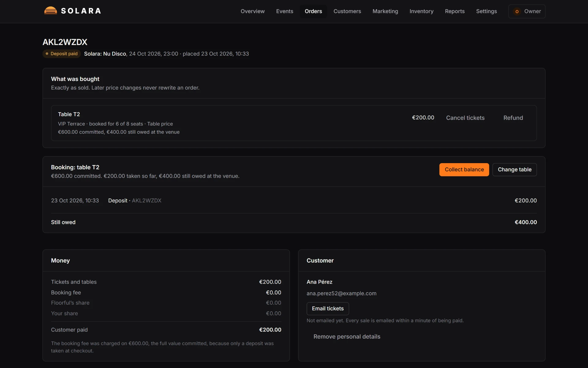Open Settings from the top navigation

tap(486, 11)
